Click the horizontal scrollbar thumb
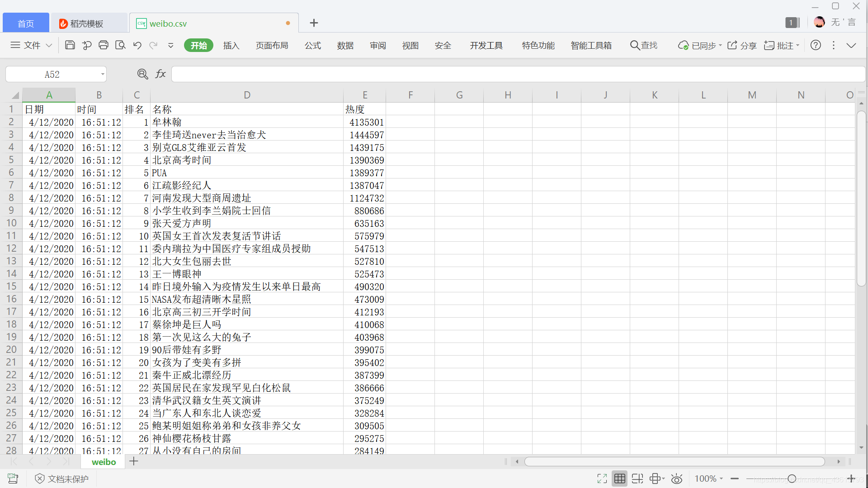The height and width of the screenshot is (488, 868). 675,461
